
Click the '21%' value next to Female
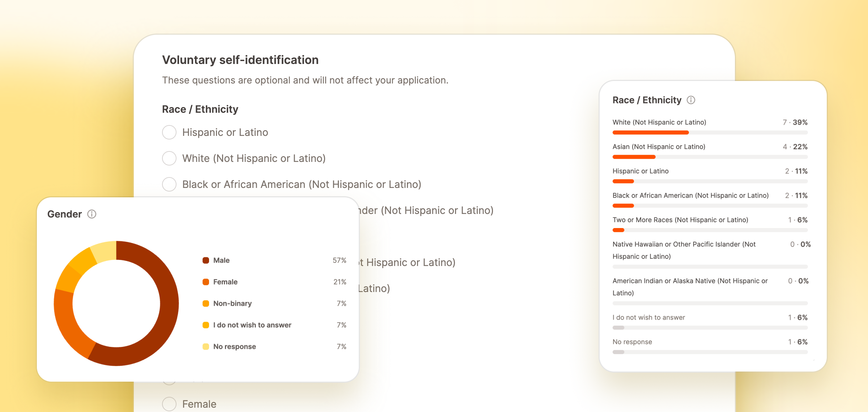(x=340, y=282)
